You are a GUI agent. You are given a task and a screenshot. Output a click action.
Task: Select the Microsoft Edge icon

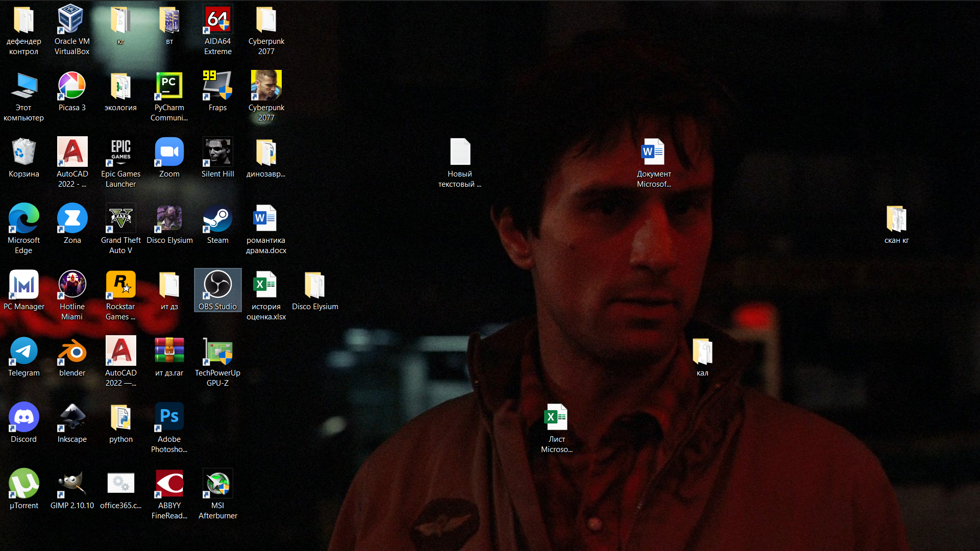point(23,229)
